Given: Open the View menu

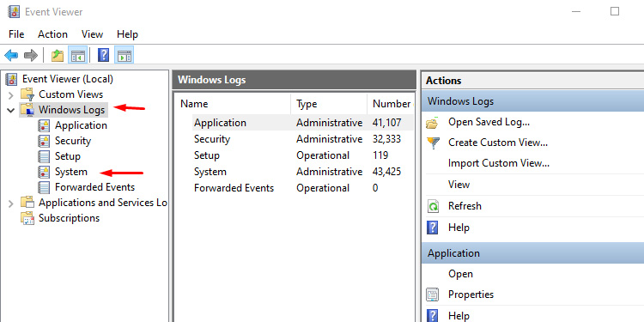Looking at the screenshot, I should pyautogui.click(x=92, y=34).
